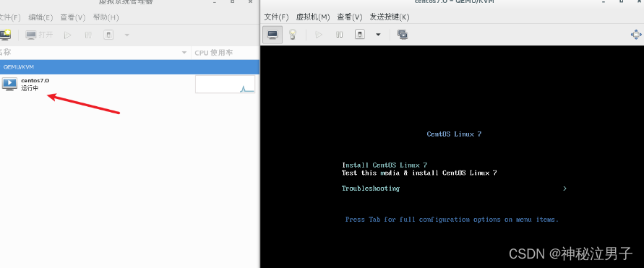Pause the centos7.0 virtual machine
This screenshot has height=268, width=644.
point(339,35)
